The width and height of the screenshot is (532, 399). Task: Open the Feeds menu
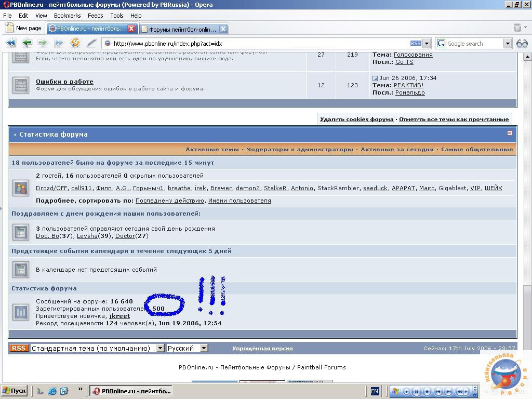pos(96,16)
